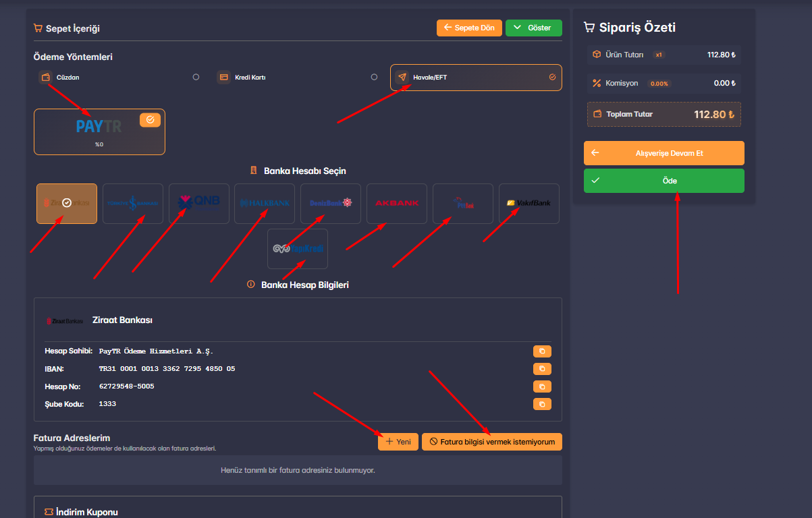
Task: Expand cart contents with Göster button
Action: point(534,28)
